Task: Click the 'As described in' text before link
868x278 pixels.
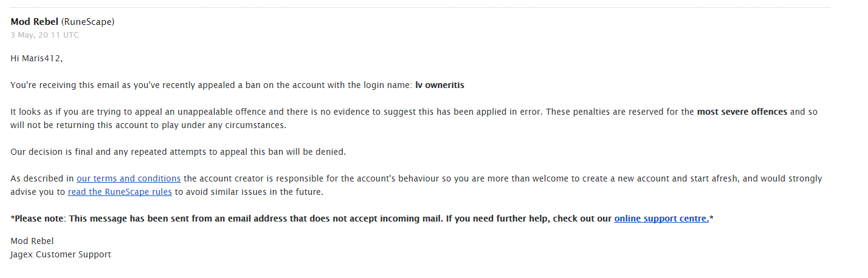Action: (42, 178)
